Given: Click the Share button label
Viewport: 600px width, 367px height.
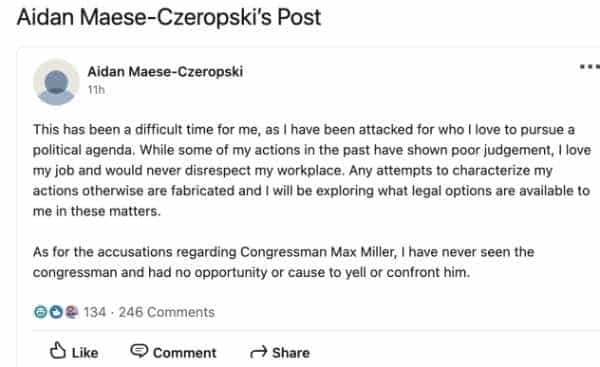Looking at the screenshot, I should pyautogui.click(x=291, y=353).
